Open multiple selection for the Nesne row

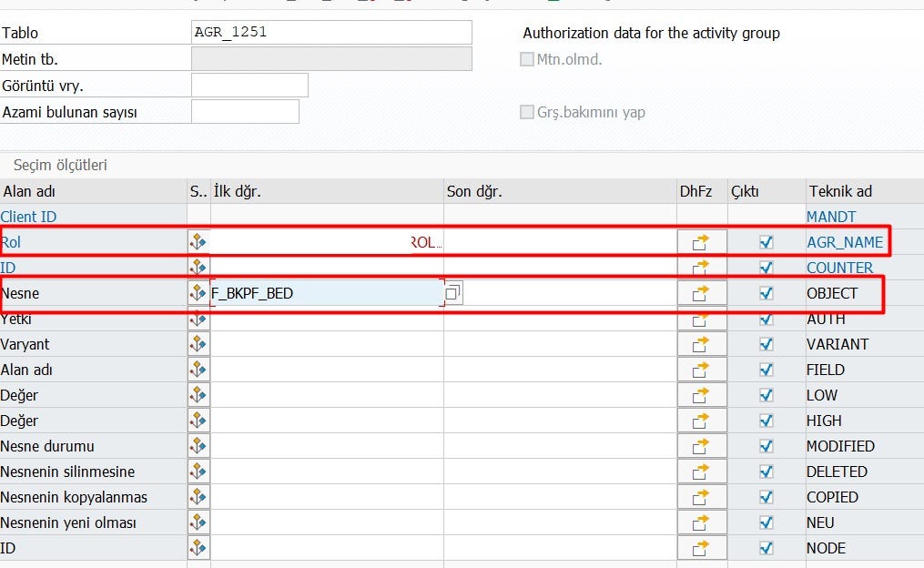pos(198,293)
